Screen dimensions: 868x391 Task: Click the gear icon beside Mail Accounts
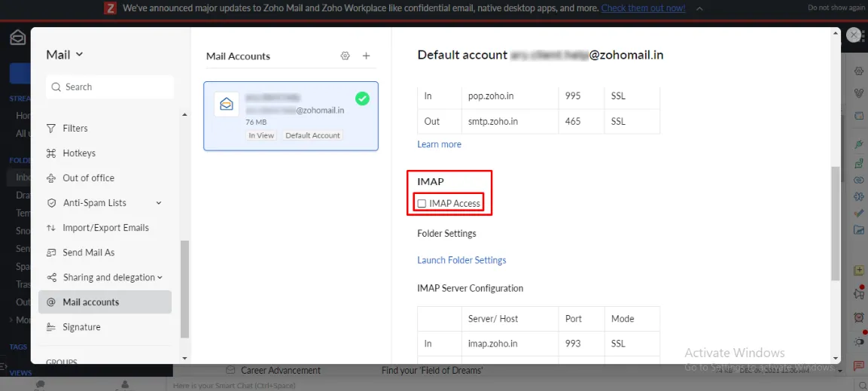click(346, 56)
